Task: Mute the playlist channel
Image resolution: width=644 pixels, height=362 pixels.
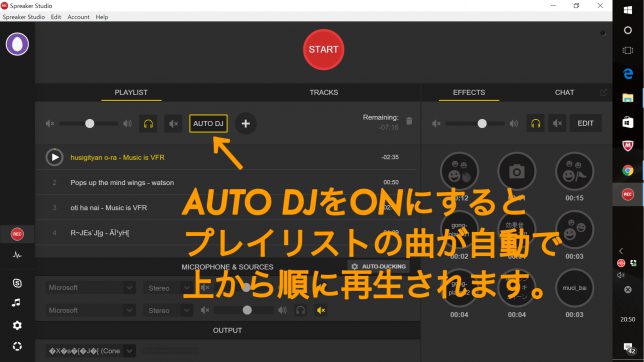Action: 173,124
